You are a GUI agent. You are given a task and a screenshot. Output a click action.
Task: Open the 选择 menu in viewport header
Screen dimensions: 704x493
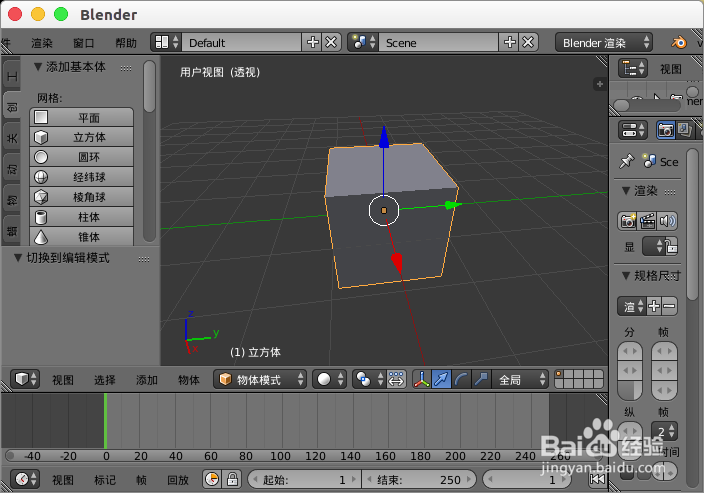click(x=105, y=380)
